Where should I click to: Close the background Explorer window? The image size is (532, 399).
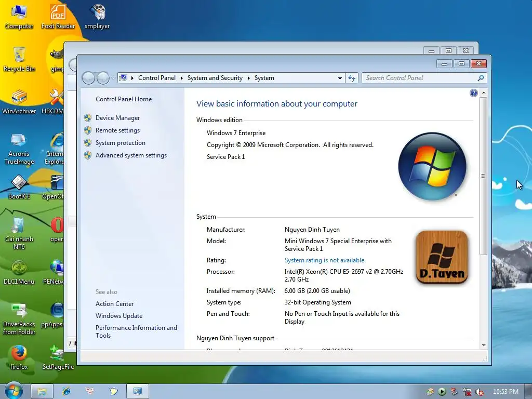point(466,50)
